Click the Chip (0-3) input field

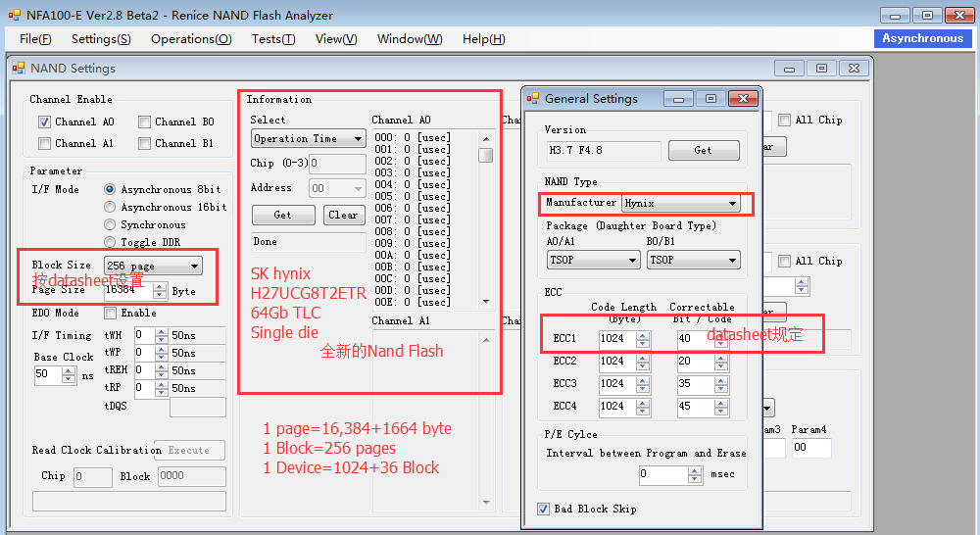click(337, 164)
